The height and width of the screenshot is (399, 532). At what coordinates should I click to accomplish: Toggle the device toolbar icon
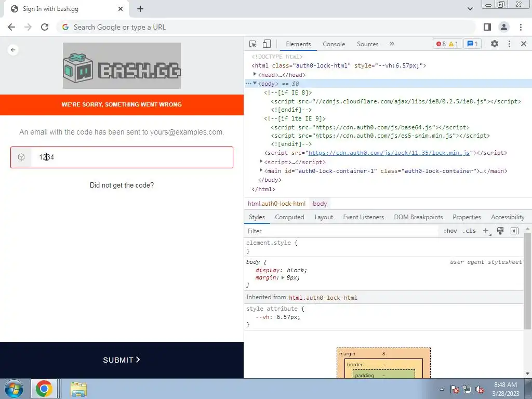tap(267, 44)
